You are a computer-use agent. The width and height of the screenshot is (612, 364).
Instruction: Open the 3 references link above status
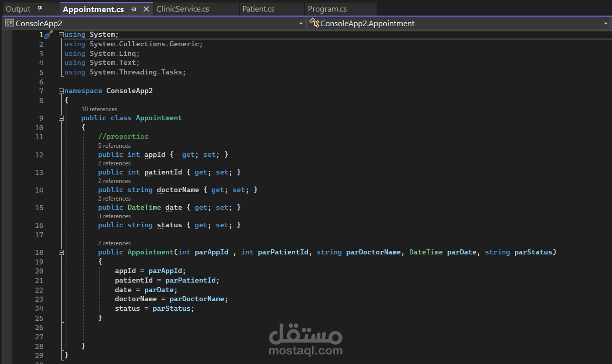pyautogui.click(x=114, y=216)
